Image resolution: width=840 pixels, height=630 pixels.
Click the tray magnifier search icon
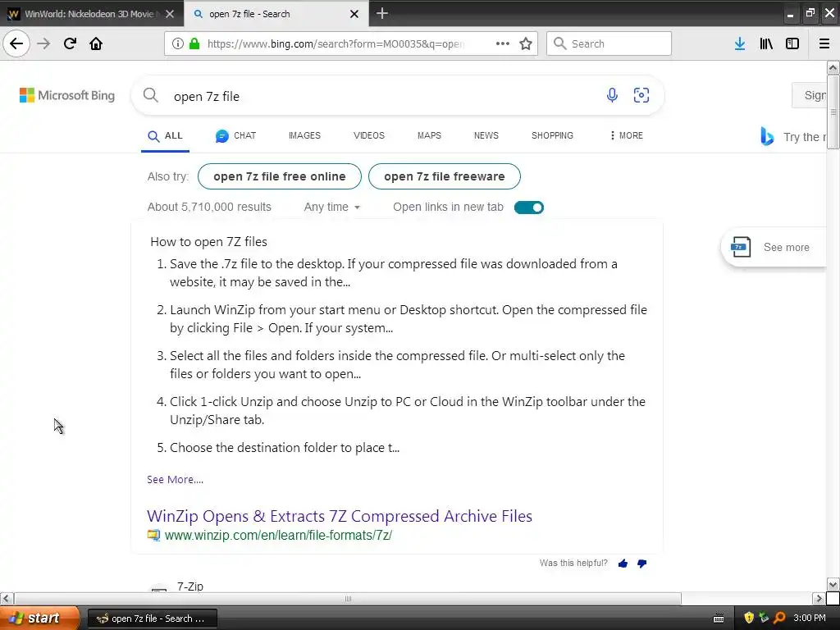click(x=779, y=618)
